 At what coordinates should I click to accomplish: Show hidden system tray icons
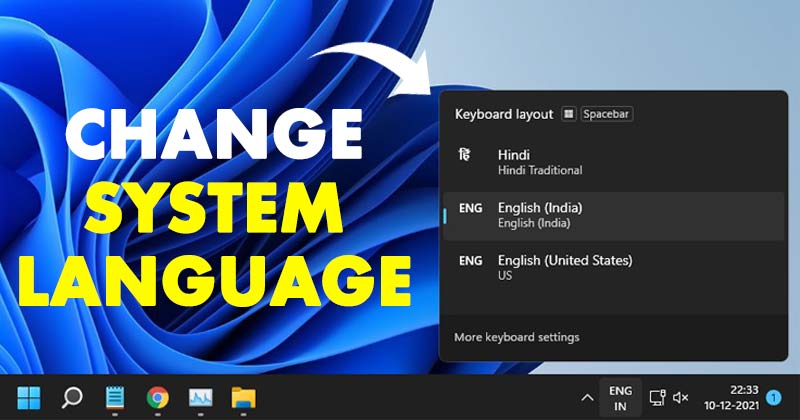[587, 398]
